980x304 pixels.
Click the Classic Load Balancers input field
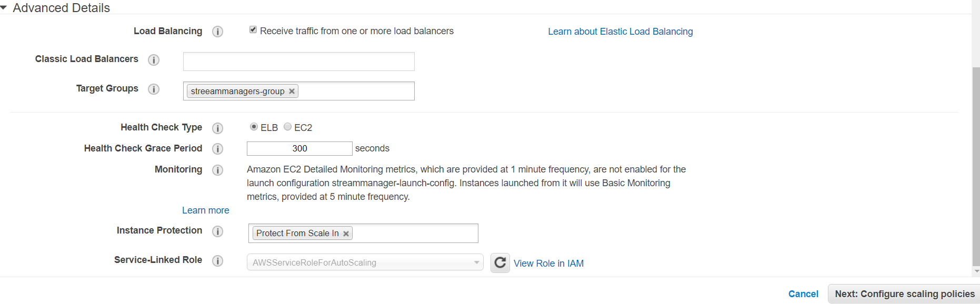299,62
